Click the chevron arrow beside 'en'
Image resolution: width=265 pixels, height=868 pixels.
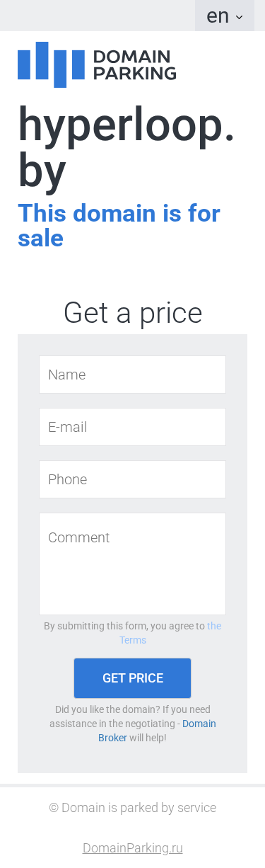click(x=239, y=17)
